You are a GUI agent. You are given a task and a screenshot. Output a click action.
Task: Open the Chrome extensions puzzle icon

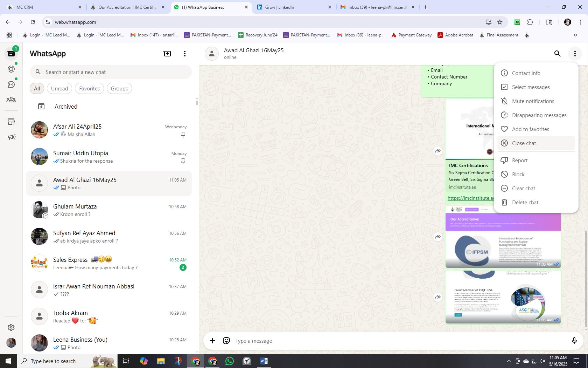[530, 22]
